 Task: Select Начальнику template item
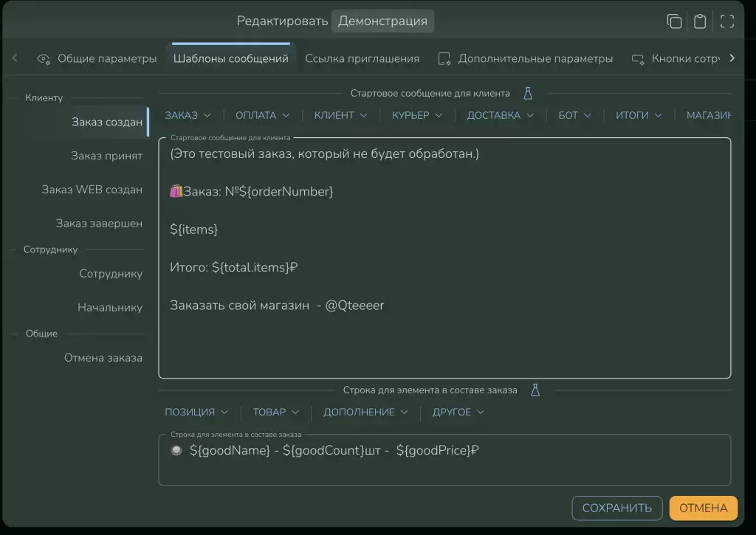tap(110, 308)
